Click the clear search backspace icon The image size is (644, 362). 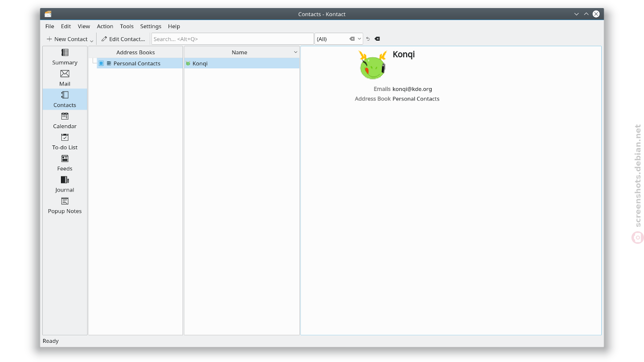click(x=377, y=39)
